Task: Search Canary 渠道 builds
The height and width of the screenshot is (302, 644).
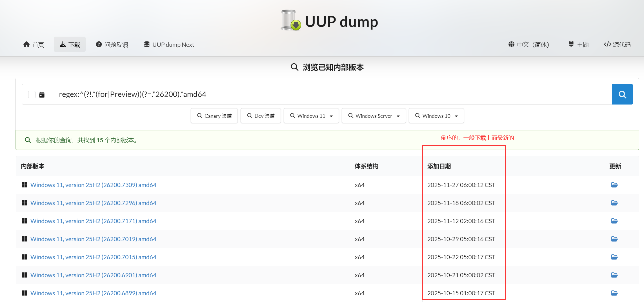Action: coord(214,116)
